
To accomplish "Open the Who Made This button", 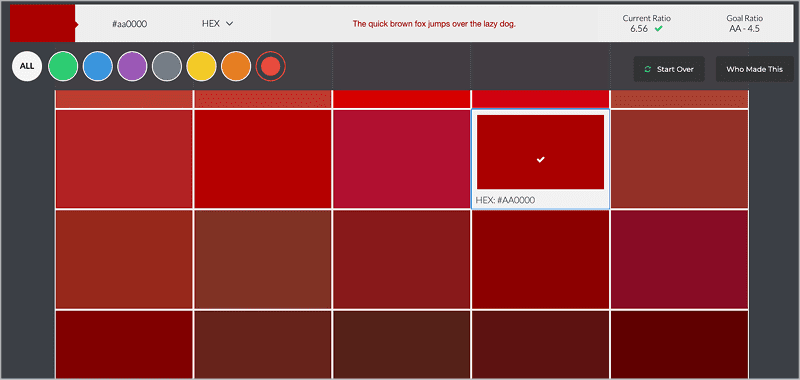I will coord(754,69).
